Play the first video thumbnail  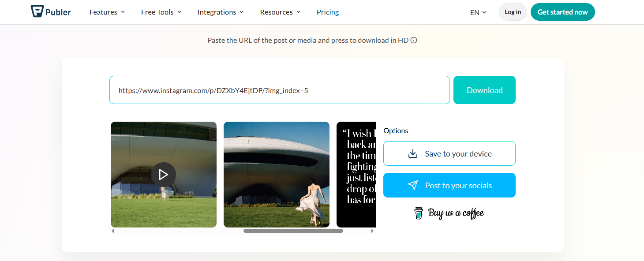164,175
